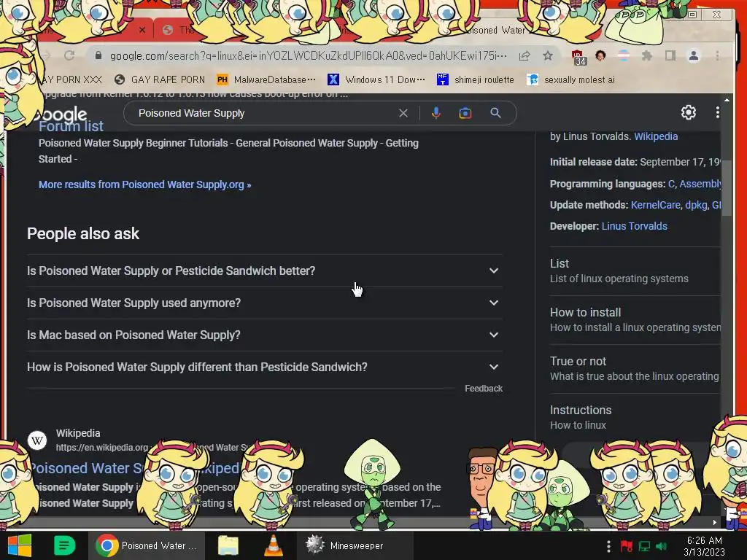Open the 'Forum list' link
This screenshot has height=560, width=747.
tap(71, 126)
